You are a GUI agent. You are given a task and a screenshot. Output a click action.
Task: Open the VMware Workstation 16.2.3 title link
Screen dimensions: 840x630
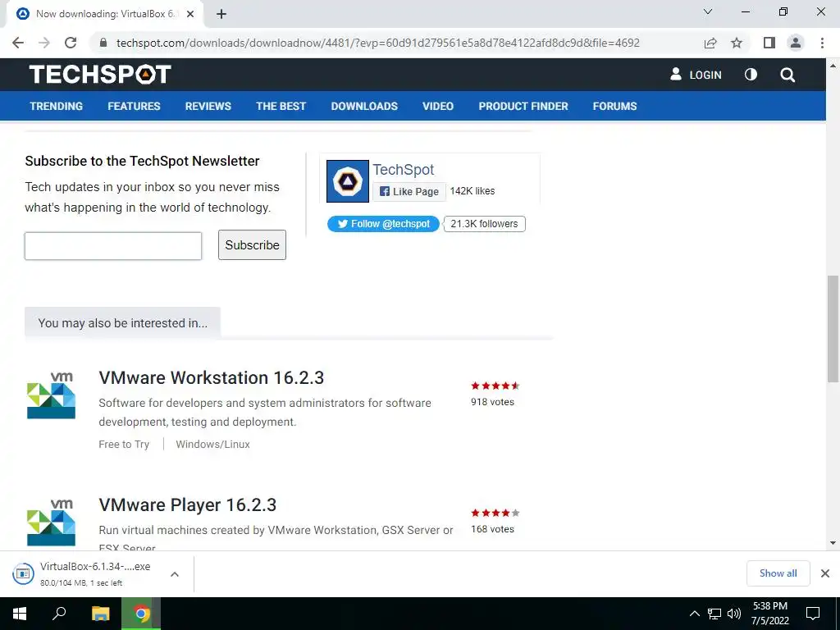[x=212, y=377]
